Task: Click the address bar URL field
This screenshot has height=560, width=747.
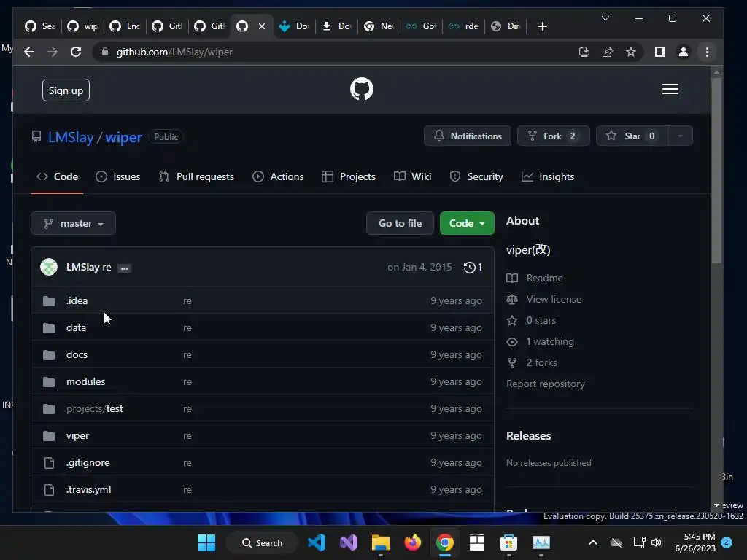Action: click(333, 52)
